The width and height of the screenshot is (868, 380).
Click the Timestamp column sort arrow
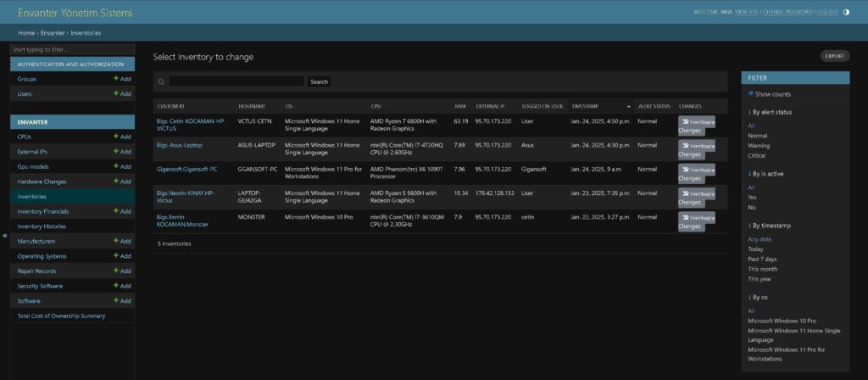628,107
